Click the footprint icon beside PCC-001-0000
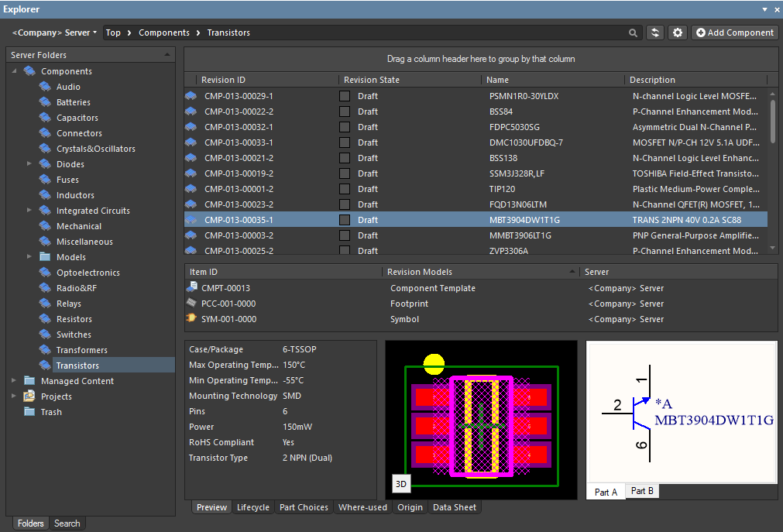The height and width of the screenshot is (532, 783). [191, 304]
